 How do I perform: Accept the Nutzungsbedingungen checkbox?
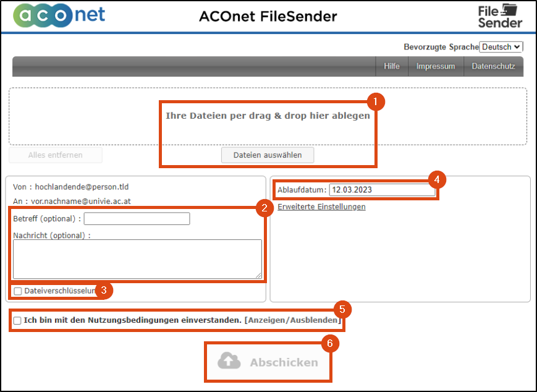17,321
